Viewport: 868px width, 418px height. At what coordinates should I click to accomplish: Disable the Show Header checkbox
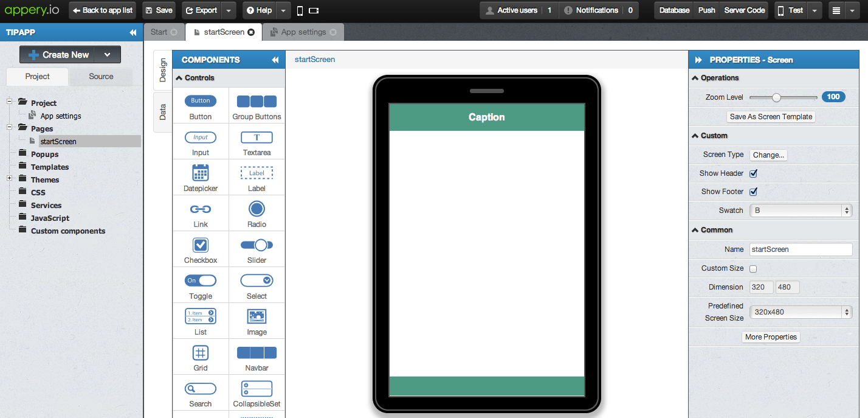pyautogui.click(x=753, y=173)
